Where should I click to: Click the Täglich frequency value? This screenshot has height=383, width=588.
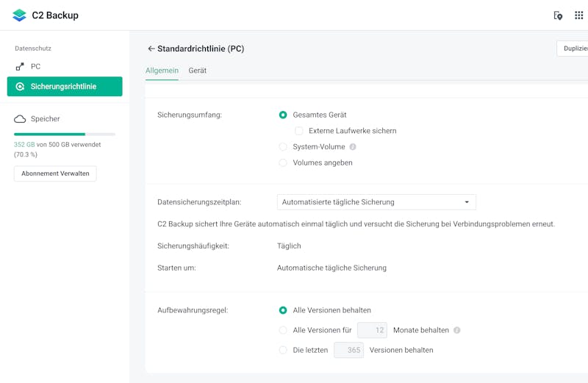289,246
